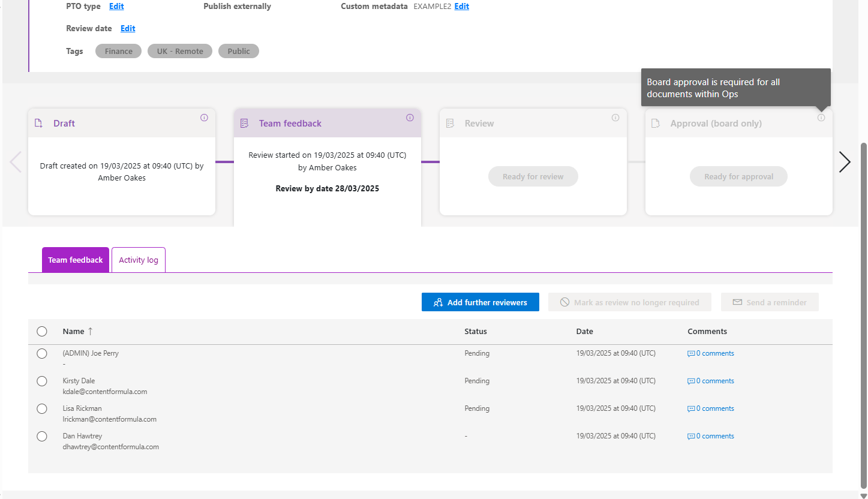This screenshot has width=868, height=499.
Task: Click the info icon on Draft card
Action: 204,118
